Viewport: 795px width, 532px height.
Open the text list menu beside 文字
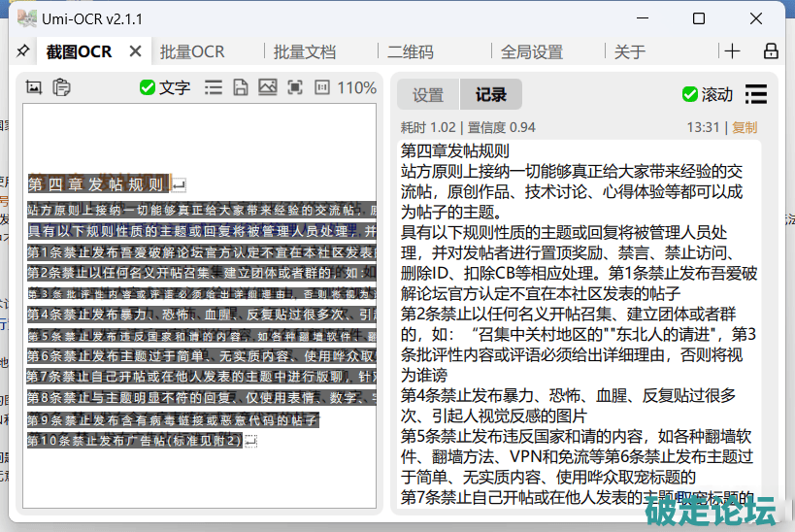pyautogui.click(x=213, y=87)
